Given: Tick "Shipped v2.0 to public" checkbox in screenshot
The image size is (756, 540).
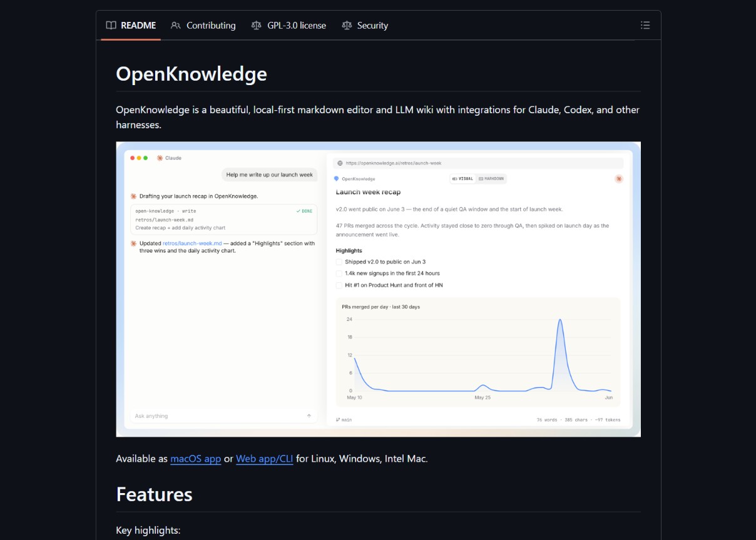Looking at the screenshot, I should pyautogui.click(x=339, y=262).
